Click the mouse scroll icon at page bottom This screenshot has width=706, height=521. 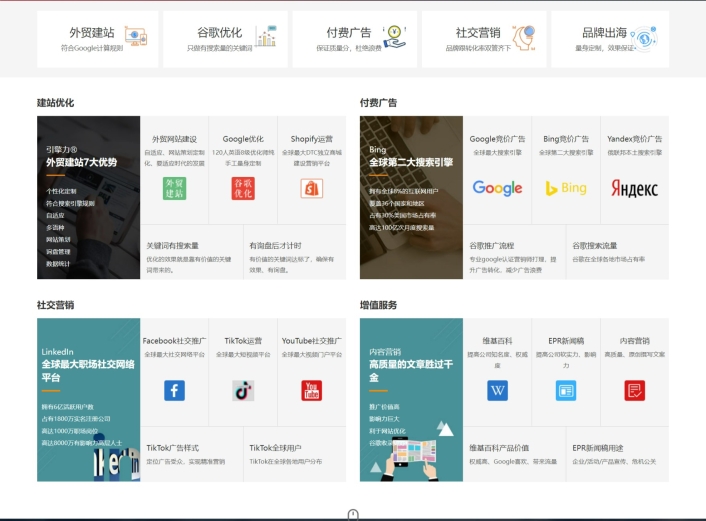[x=353, y=515]
